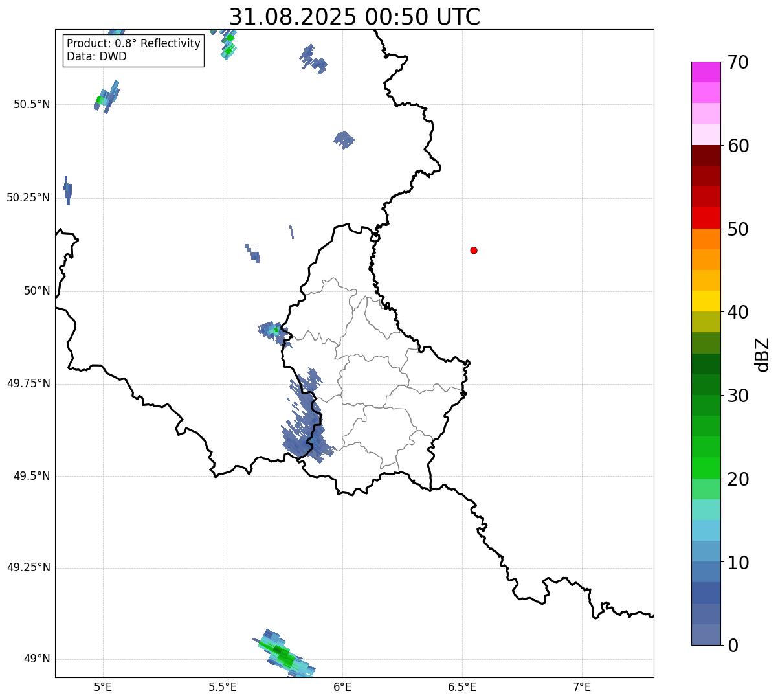Click the colorbar tick value 0

(x=733, y=646)
